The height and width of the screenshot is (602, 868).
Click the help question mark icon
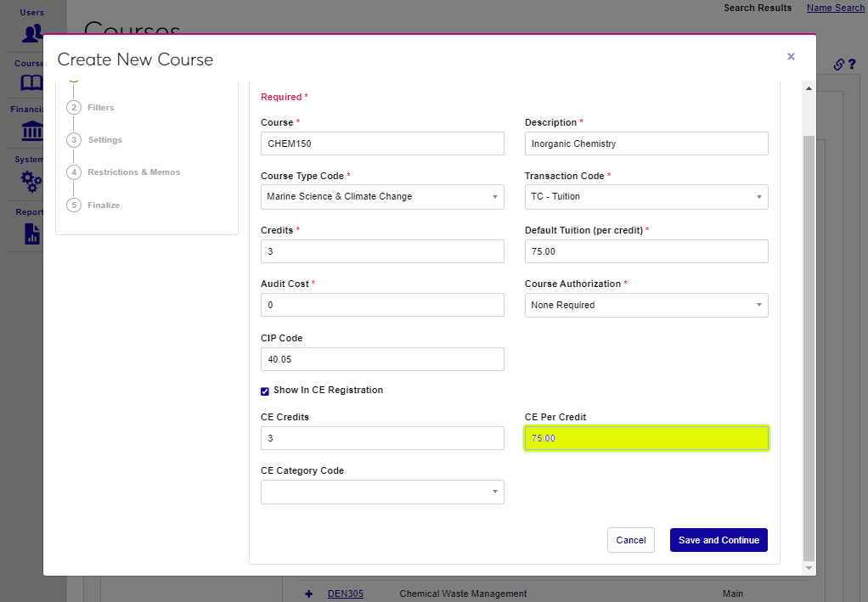coord(852,65)
